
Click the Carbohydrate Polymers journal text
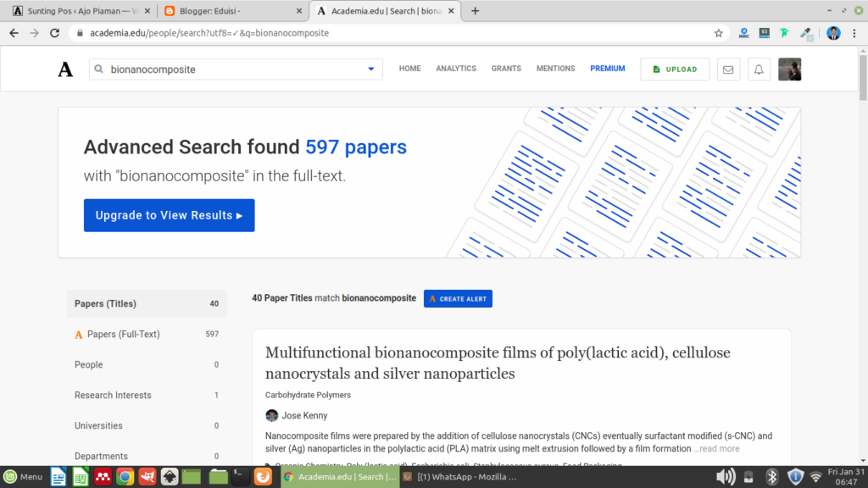tap(308, 395)
